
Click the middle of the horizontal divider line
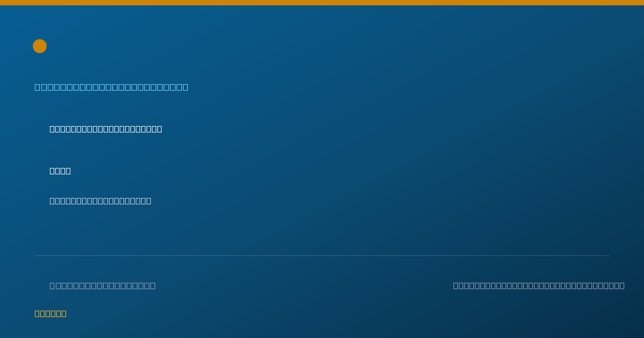click(x=322, y=255)
